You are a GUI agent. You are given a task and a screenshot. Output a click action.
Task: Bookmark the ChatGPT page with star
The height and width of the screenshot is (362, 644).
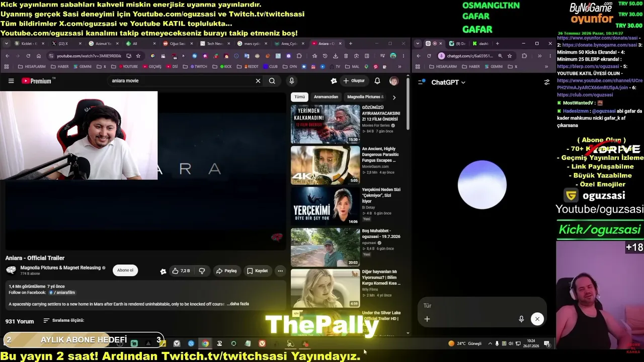coord(510,56)
